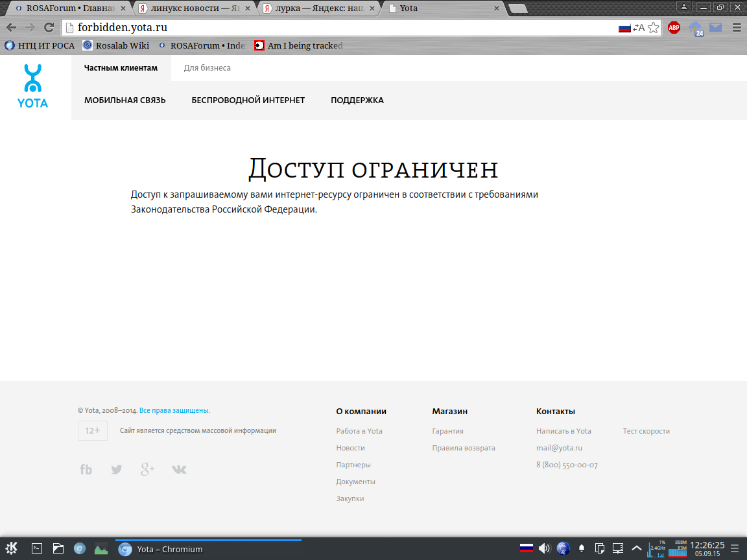Open the Работа в Yota link
The width and height of the screenshot is (747, 560).
coord(359,431)
